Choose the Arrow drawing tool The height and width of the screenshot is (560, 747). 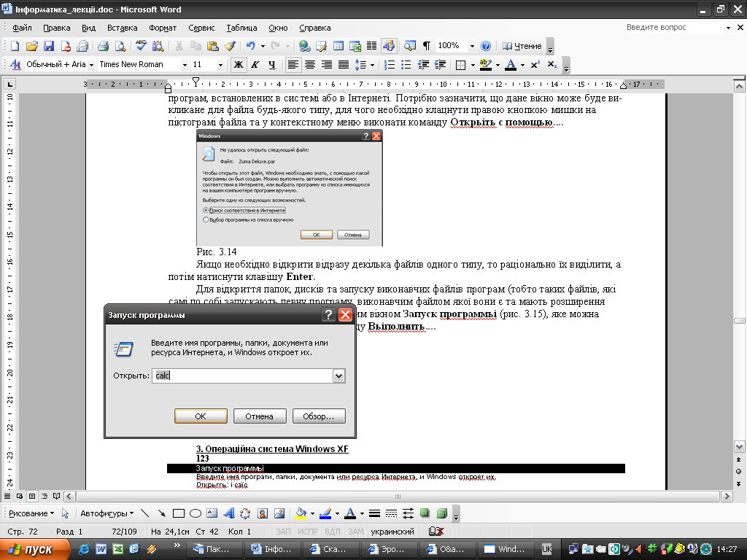[x=162, y=513]
